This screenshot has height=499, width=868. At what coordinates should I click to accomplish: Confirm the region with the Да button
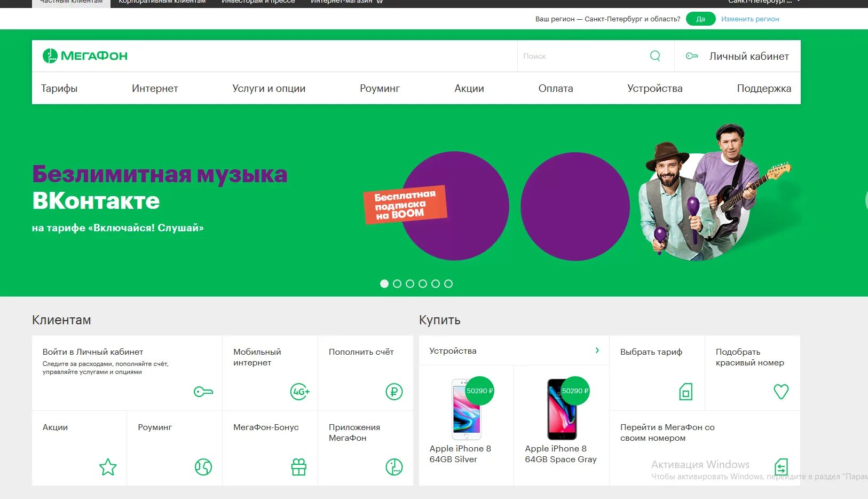(700, 19)
